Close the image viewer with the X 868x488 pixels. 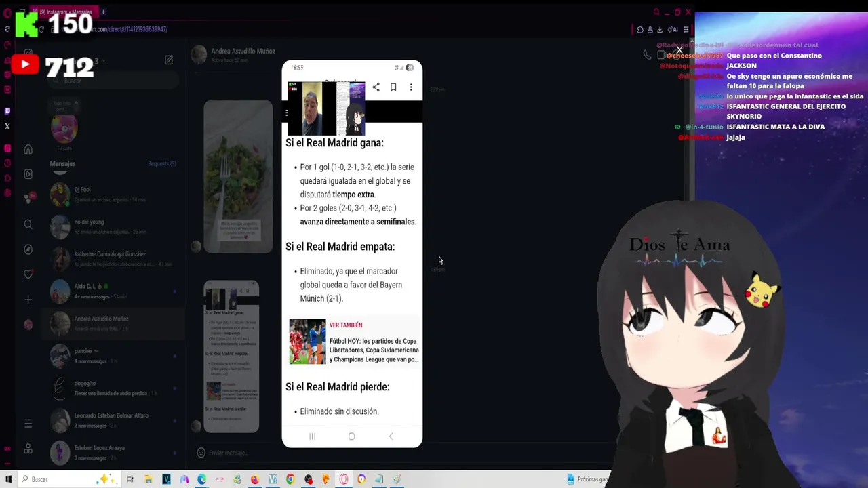[679, 50]
